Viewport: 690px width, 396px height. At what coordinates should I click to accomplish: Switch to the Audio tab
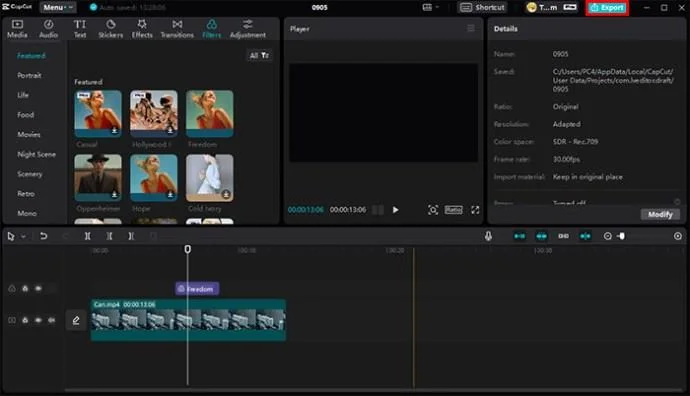(x=48, y=29)
